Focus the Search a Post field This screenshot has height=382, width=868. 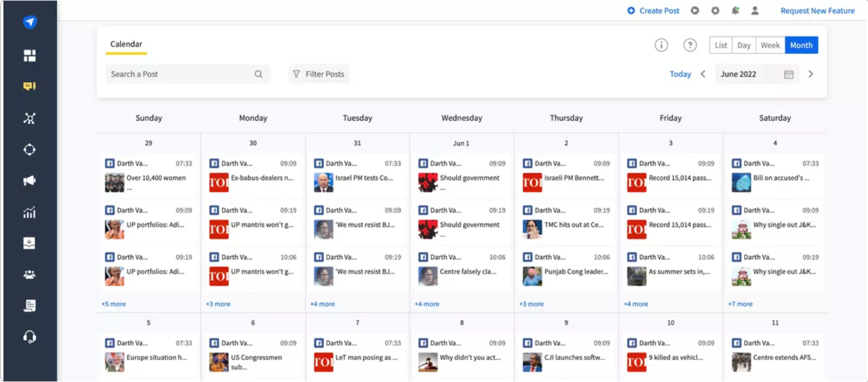(x=188, y=74)
